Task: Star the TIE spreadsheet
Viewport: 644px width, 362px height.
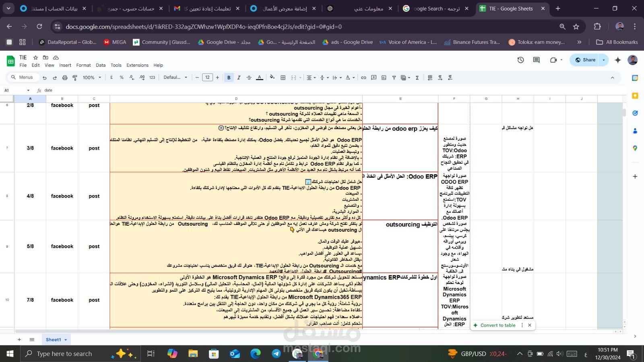Action: [35, 58]
